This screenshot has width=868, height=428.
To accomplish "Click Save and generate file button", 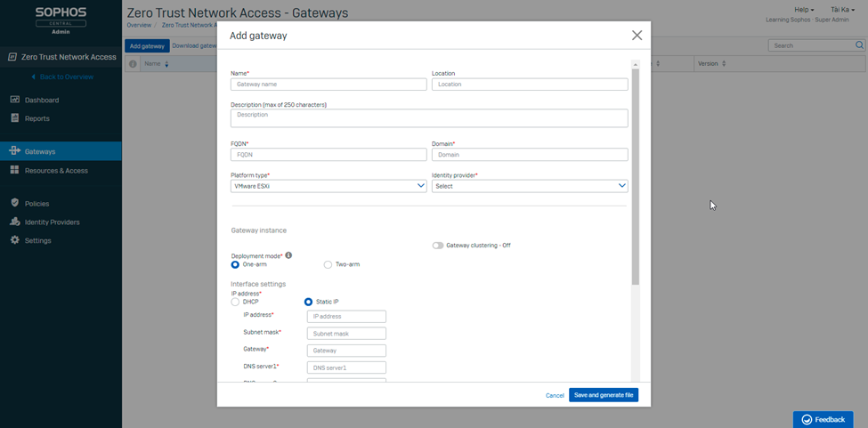I will pyautogui.click(x=604, y=395).
